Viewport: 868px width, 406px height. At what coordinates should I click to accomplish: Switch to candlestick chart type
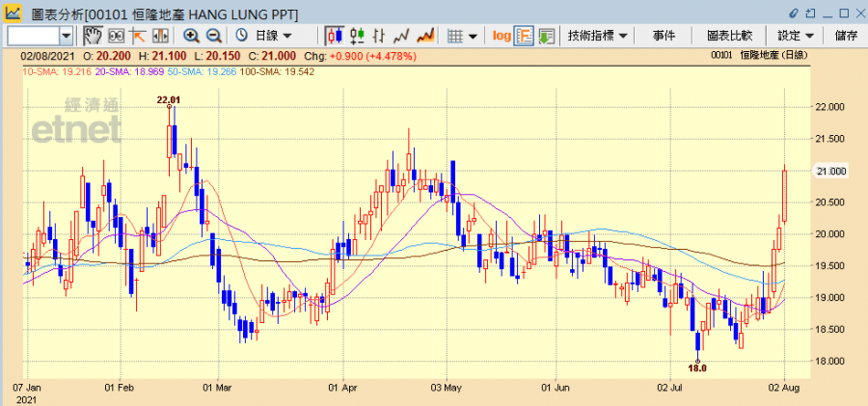[x=335, y=36]
